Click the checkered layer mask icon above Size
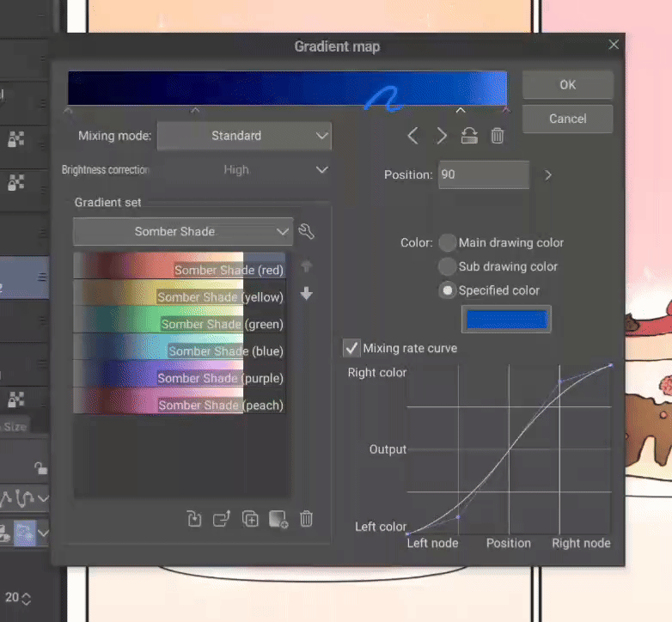The width and height of the screenshot is (672, 622). pos(16,399)
